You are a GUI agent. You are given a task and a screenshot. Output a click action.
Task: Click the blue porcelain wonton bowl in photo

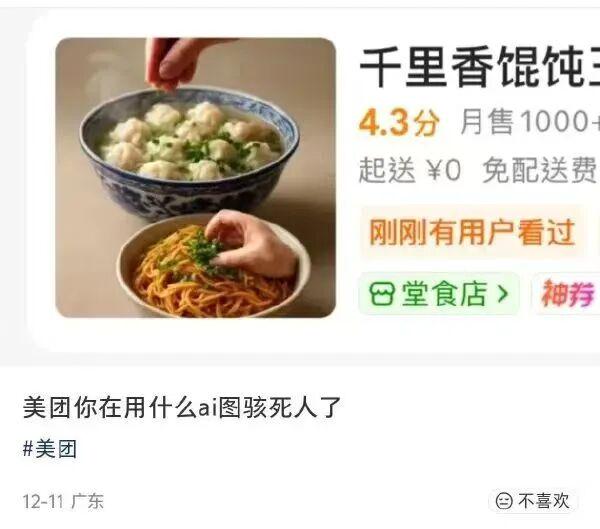pyautogui.click(x=189, y=155)
